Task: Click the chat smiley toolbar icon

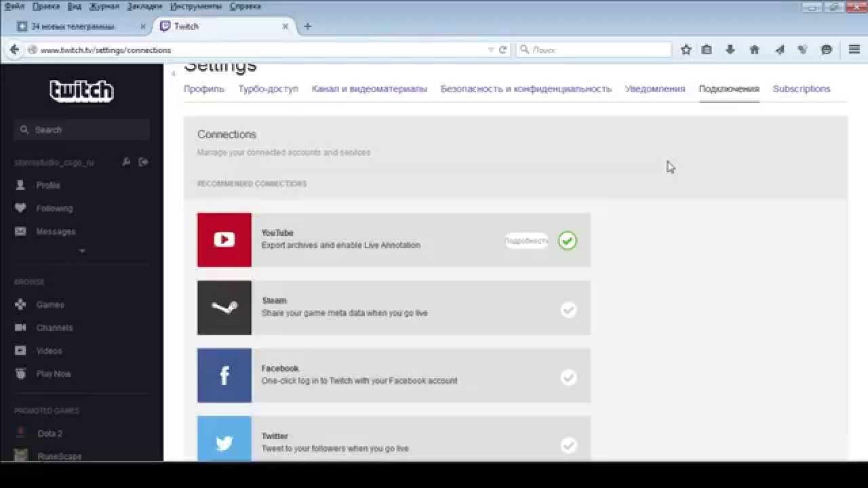Action: click(826, 49)
